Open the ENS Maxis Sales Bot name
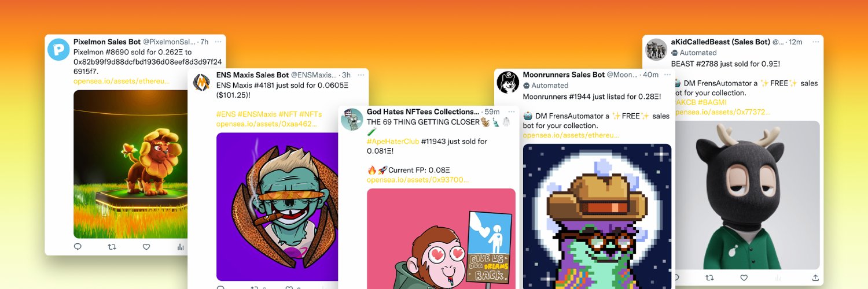Screen dimensions: 868x289 [252, 75]
